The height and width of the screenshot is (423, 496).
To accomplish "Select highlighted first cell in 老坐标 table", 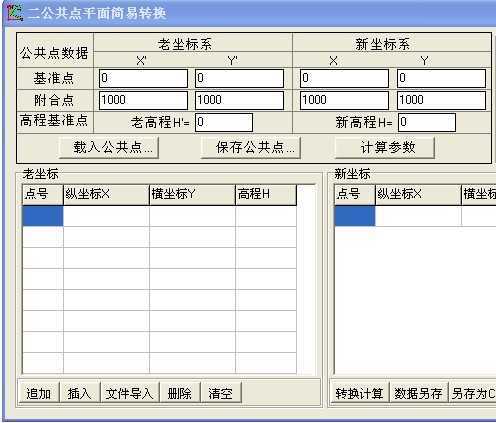I will pyautogui.click(x=43, y=216).
